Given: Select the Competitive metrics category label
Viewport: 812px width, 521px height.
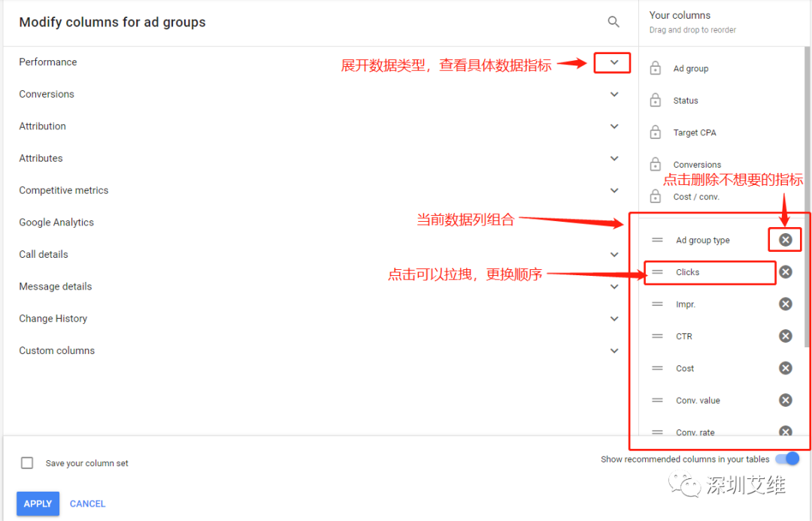Looking at the screenshot, I should [x=64, y=190].
